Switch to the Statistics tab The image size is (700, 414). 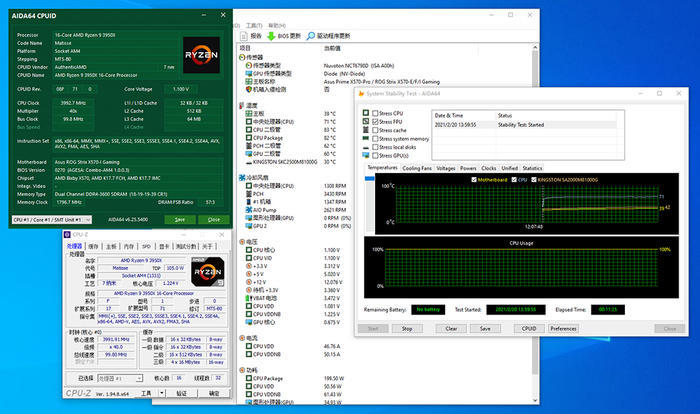pos(532,168)
